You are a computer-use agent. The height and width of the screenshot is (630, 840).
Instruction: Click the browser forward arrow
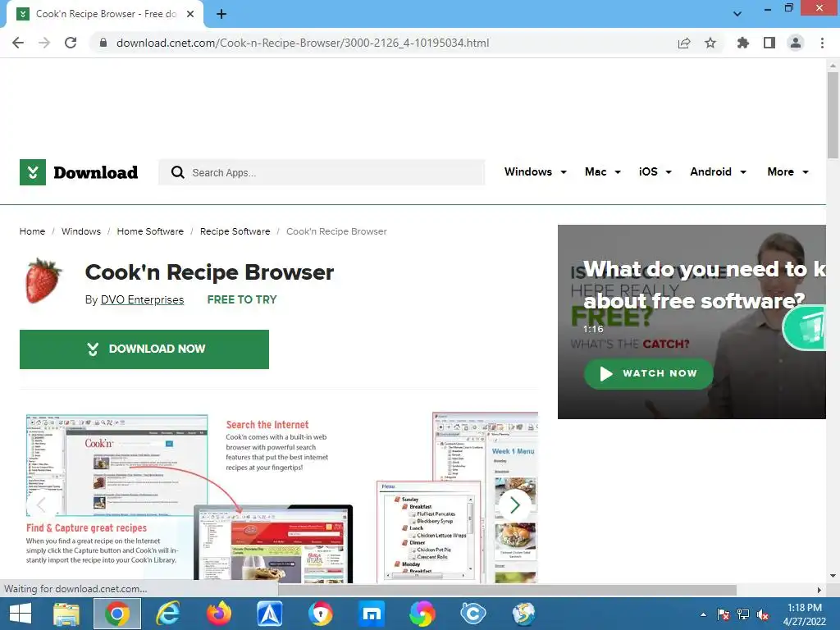pos(44,43)
